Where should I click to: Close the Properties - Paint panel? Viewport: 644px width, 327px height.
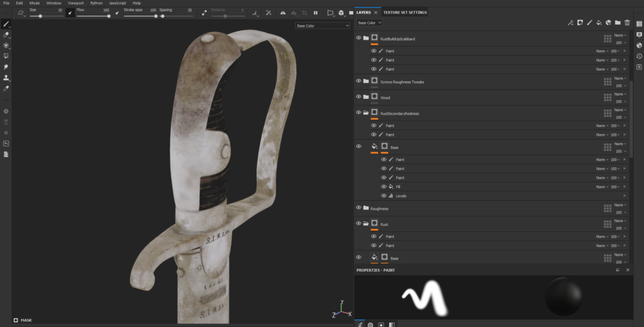coord(628,270)
